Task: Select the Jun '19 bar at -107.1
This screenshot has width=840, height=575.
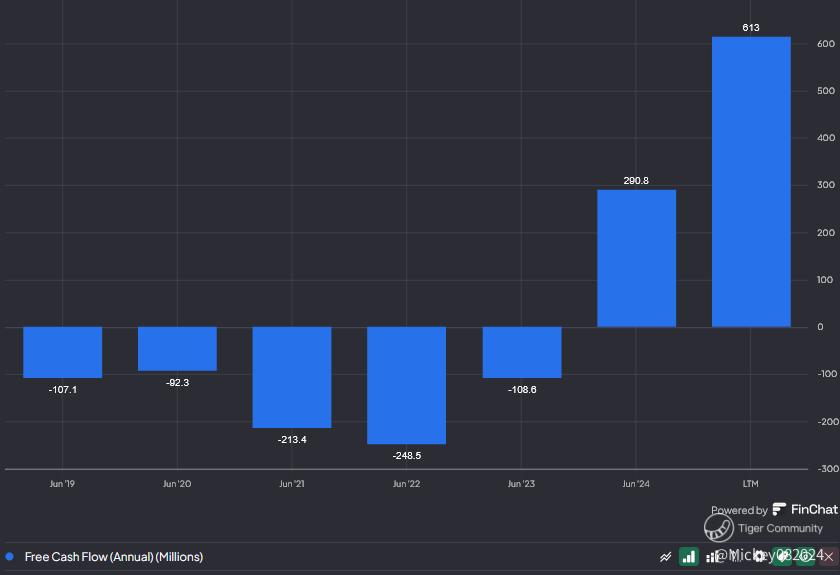Action: [x=62, y=352]
